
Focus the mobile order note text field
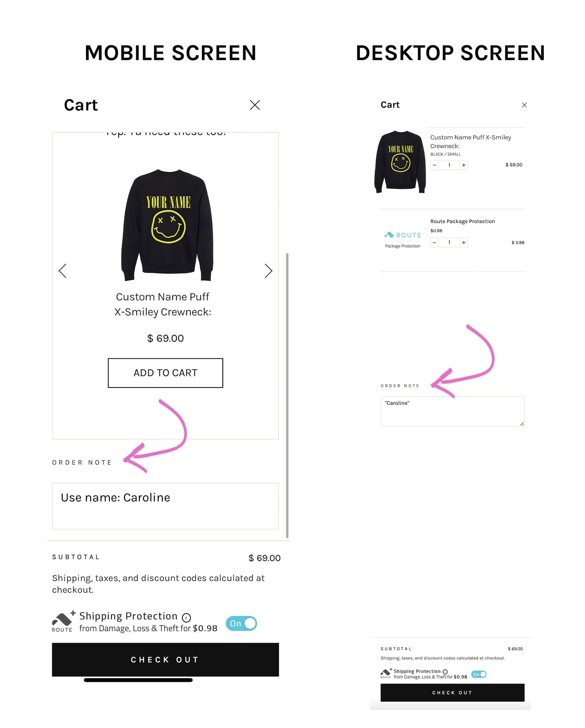coord(165,506)
